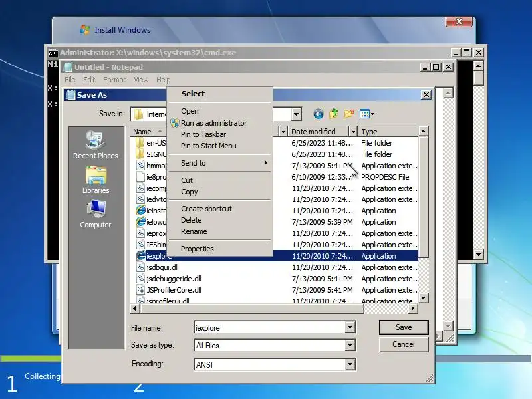Select the jsprofilerui.dll row
532x399 pixels.
pyautogui.click(x=274, y=301)
